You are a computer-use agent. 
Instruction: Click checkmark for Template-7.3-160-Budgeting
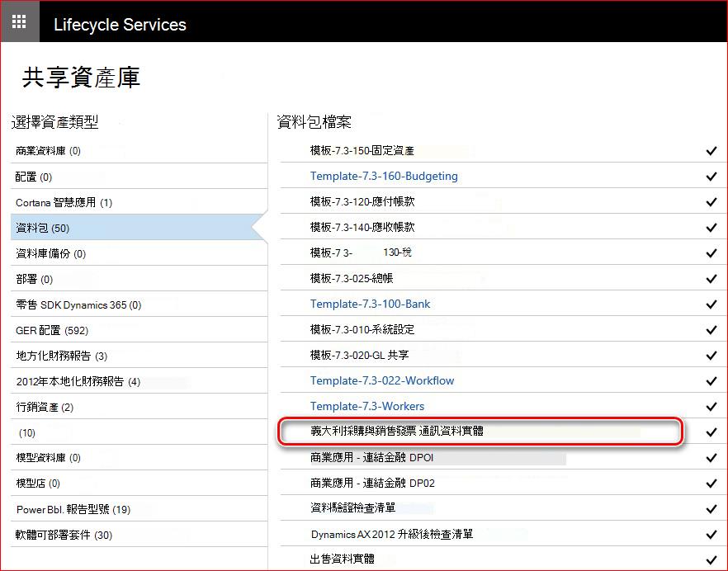711,177
